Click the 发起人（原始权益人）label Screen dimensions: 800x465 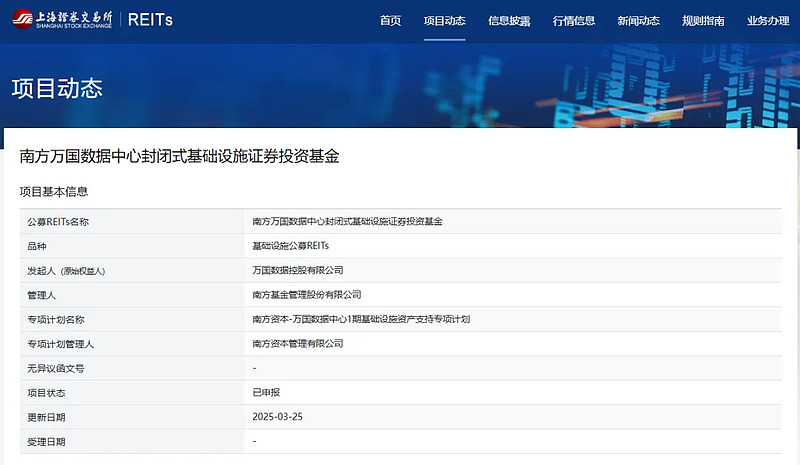(66, 271)
